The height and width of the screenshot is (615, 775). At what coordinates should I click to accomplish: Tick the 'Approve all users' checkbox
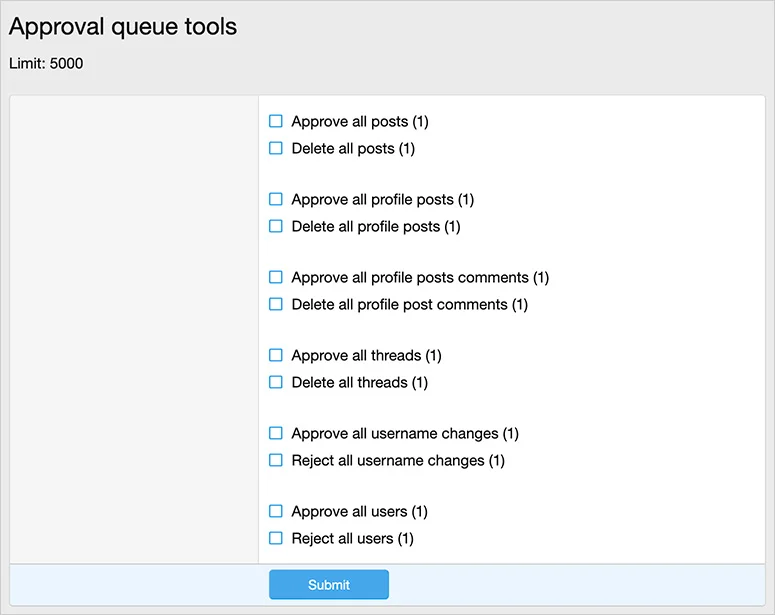(x=276, y=511)
